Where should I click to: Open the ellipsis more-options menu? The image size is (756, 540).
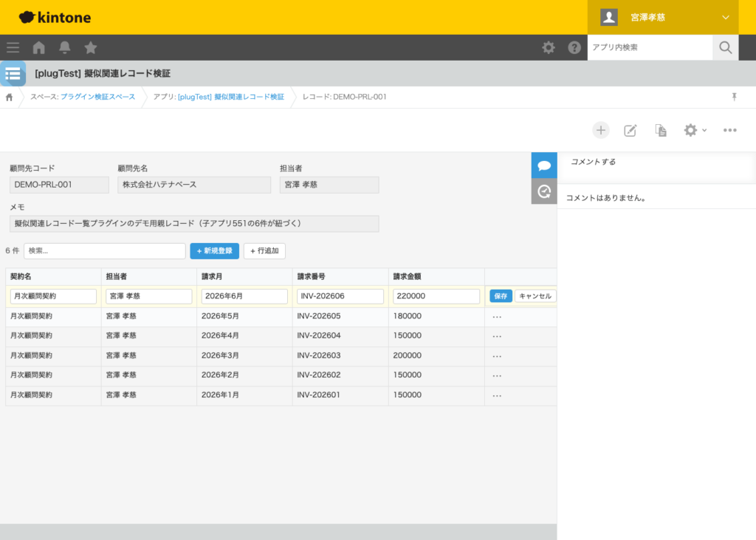pyautogui.click(x=729, y=130)
